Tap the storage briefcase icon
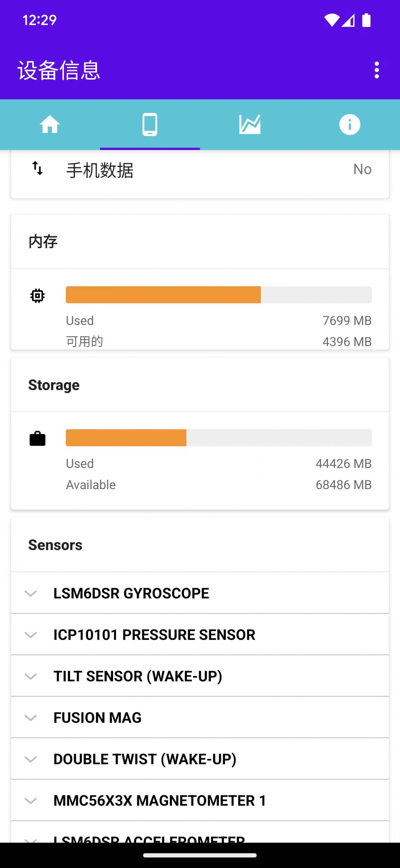The height and width of the screenshot is (868, 400). pos(37,439)
